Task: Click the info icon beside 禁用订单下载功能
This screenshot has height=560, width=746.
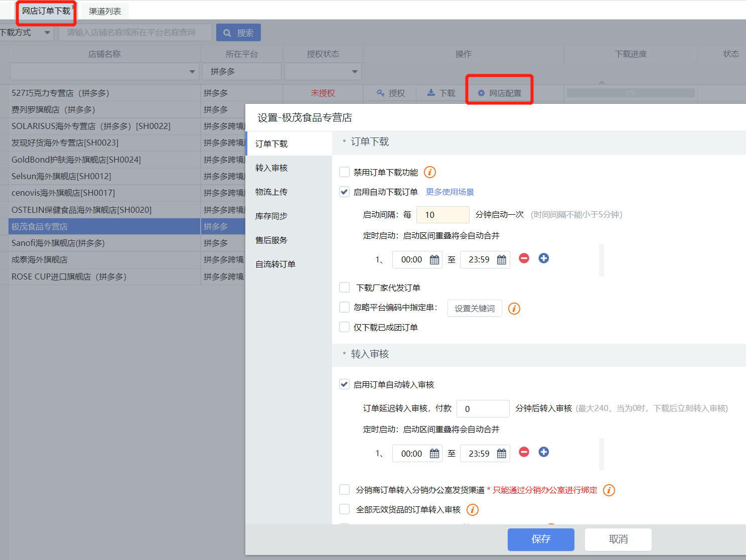Action: pyautogui.click(x=430, y=172)
